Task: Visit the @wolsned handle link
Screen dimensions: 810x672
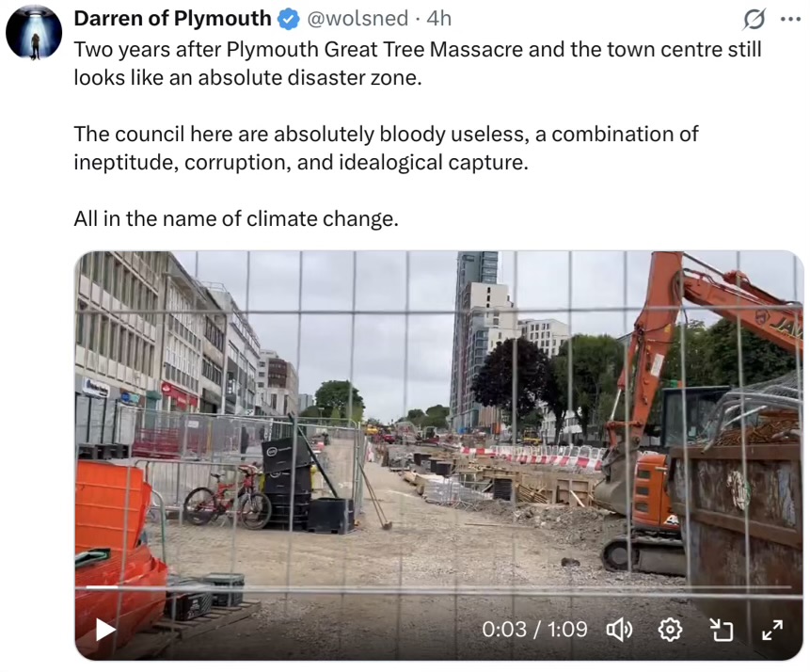Action: click(357, 19)
